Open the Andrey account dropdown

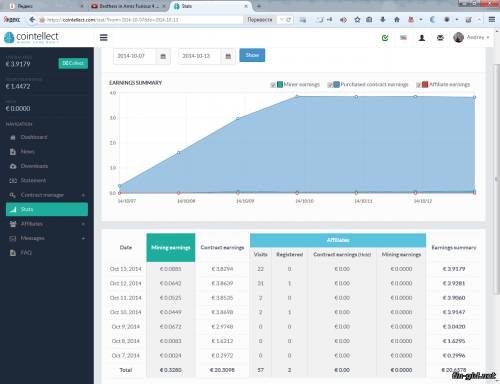tap(478, 37)
